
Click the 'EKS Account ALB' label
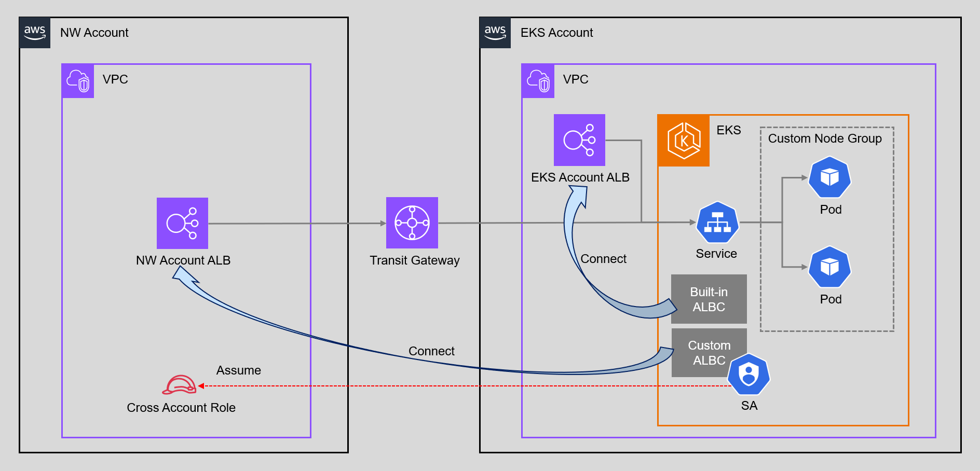pyautogui.click(x=580, y=177)
